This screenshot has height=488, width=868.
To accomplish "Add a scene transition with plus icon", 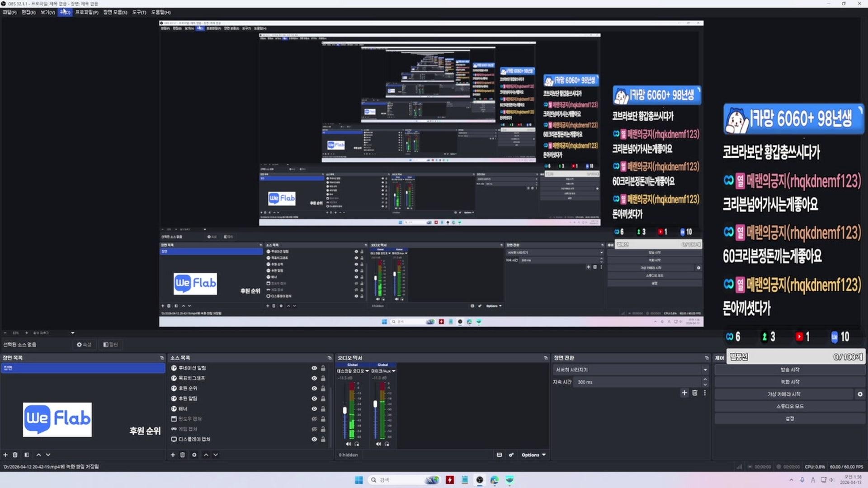I will (x=684, y=393).
